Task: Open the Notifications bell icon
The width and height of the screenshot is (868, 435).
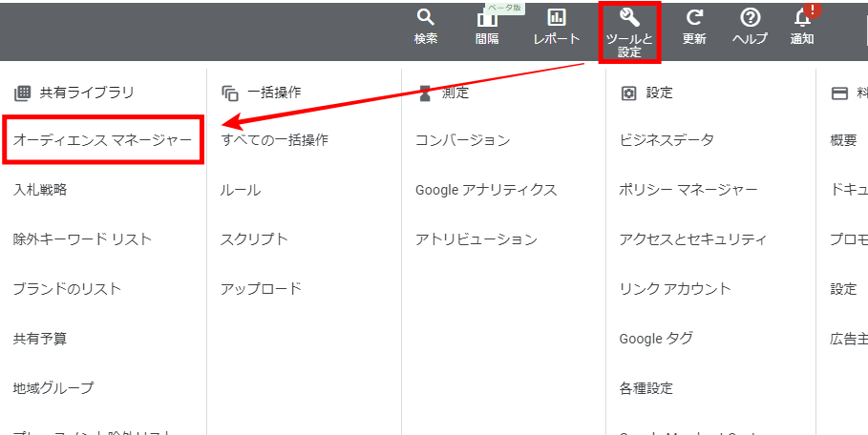Action: (x=803, y=18)
